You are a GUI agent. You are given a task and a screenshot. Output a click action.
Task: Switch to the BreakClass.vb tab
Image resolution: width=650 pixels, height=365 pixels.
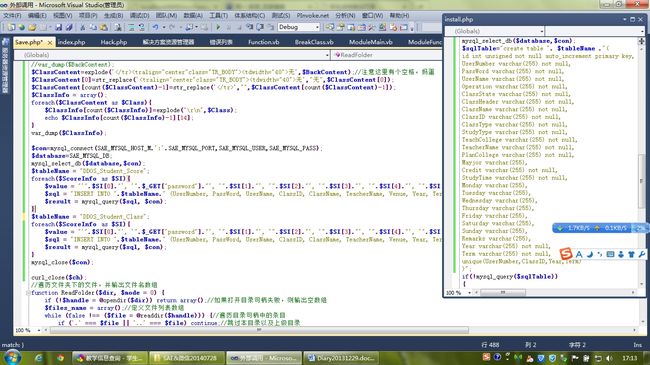point(314,42)
